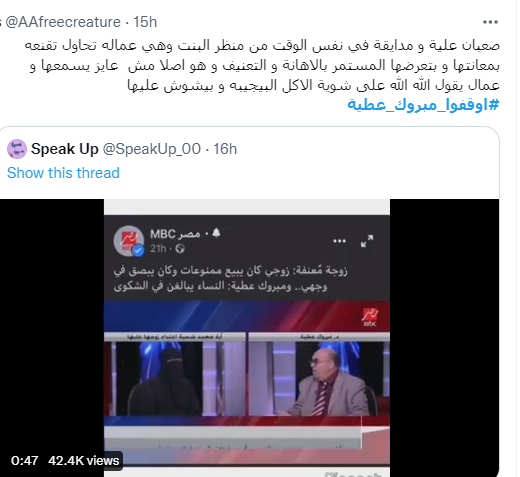This screenshot has height=477, width=520.
Task: Open the @SpeakUp_00 handle in quoted tweet
Action: click(x=152, y=149)
